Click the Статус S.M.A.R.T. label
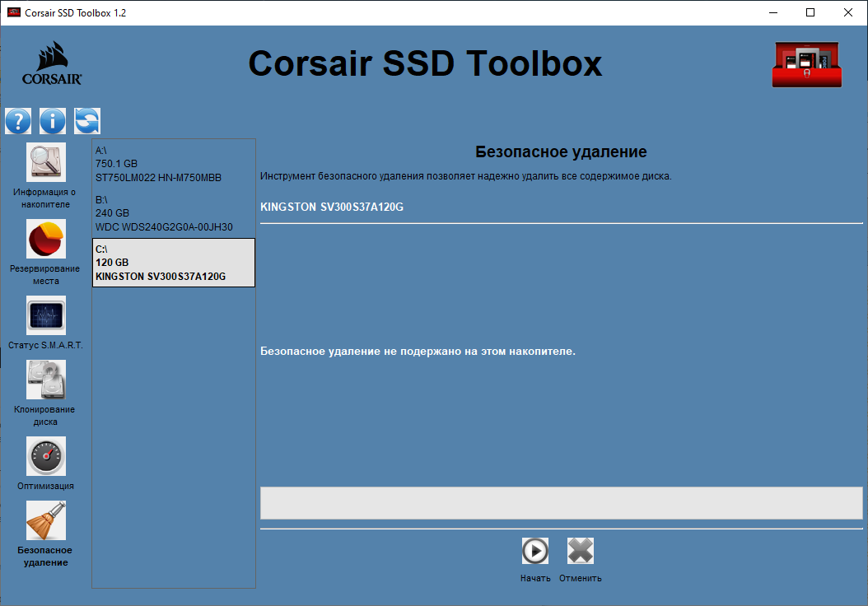868x606 pixels. tap(45, 345)
